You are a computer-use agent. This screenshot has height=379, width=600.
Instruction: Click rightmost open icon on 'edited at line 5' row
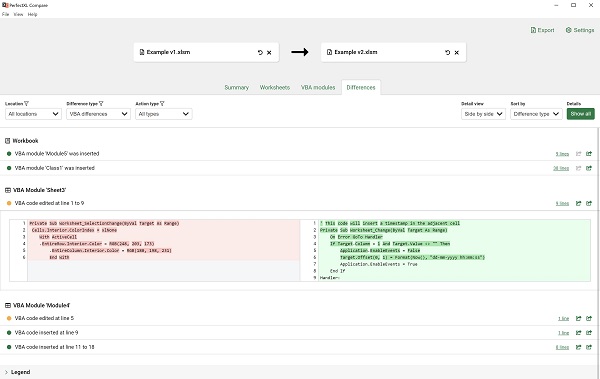pos(589,318)
